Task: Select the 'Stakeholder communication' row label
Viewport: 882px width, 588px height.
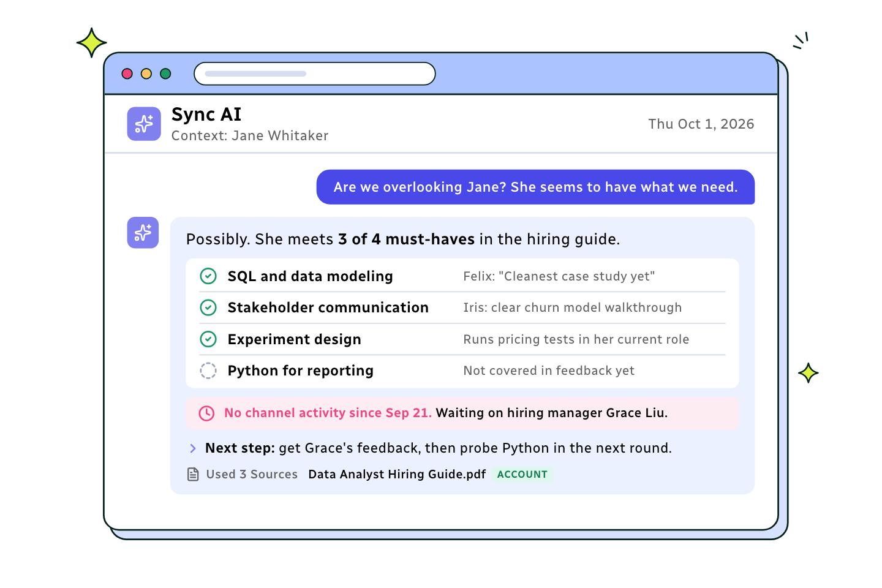Action: pyautogui.click(x=328, y=307)
